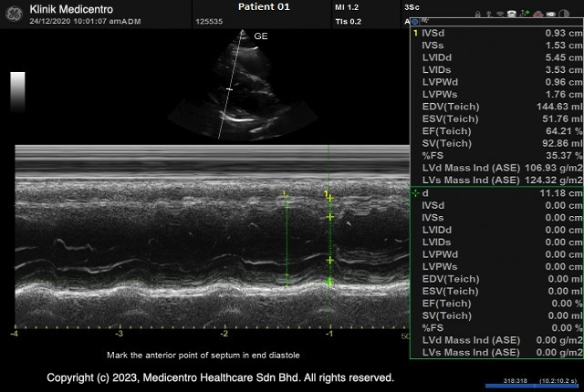Click the patient ID 125535

click(x=209, y=22)
